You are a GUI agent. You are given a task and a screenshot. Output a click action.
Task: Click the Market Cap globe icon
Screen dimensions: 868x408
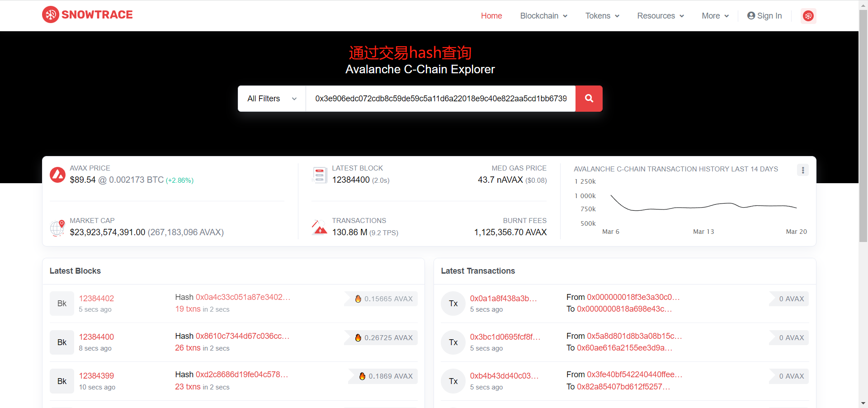tap(57, 228)
